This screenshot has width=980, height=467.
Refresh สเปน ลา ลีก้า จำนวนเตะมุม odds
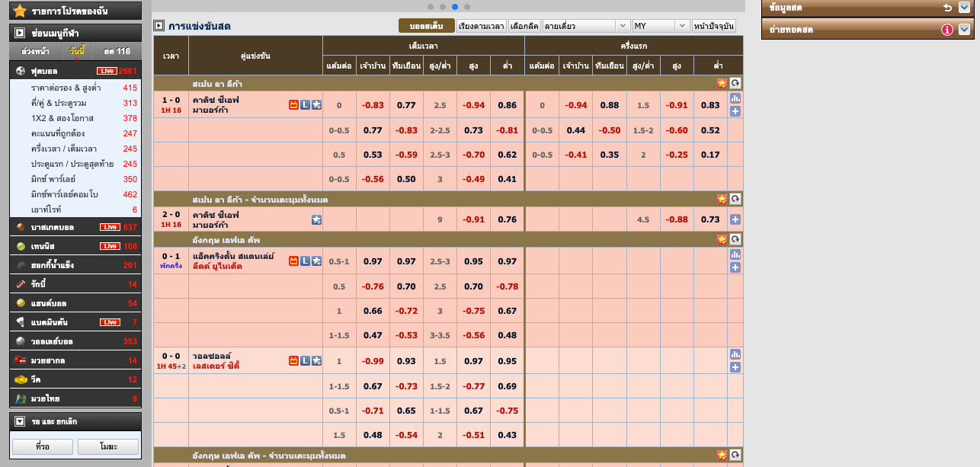click(735, 199)
